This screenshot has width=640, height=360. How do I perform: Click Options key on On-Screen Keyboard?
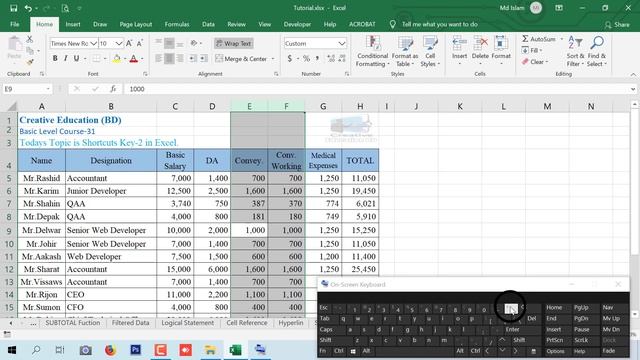(x=556, y=351)
